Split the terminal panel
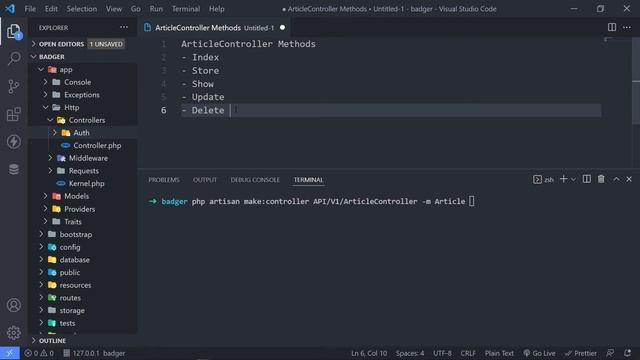This screenshot has width=640, height=360. click(x=587, y=179)
